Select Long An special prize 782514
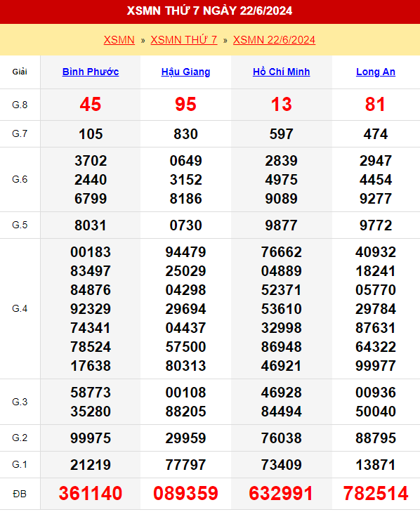 [x=376, y=493]
